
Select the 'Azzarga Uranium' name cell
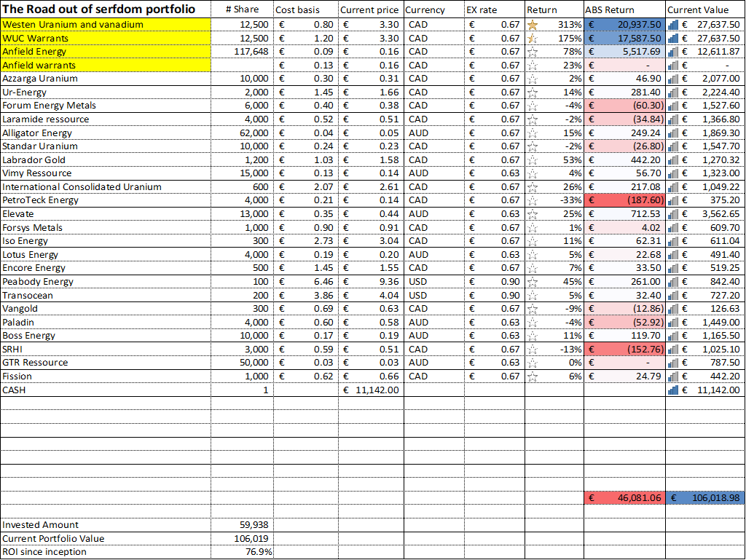(x=106, y=79)
